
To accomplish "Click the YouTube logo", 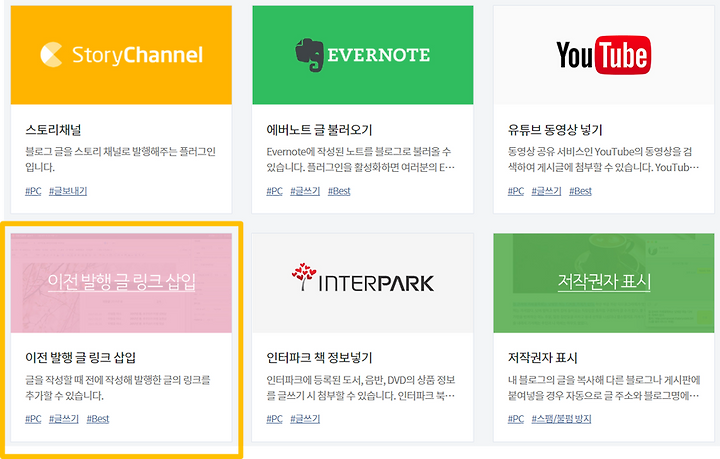I will 604,55.
